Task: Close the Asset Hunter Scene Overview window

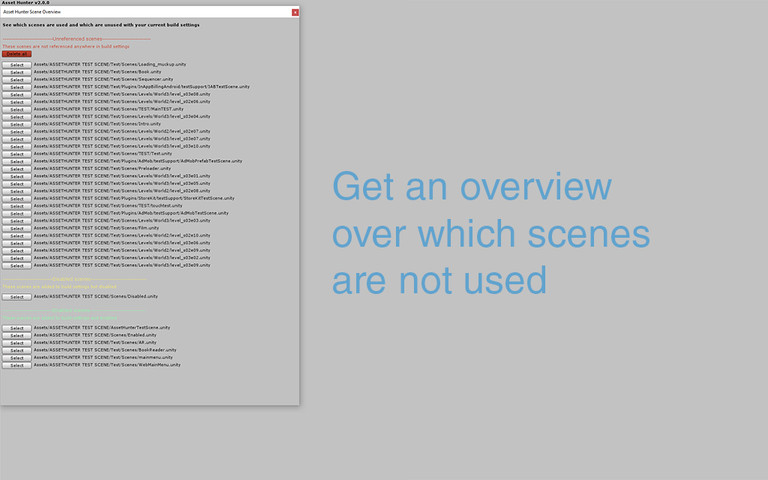Action: [x=295, y=12]
